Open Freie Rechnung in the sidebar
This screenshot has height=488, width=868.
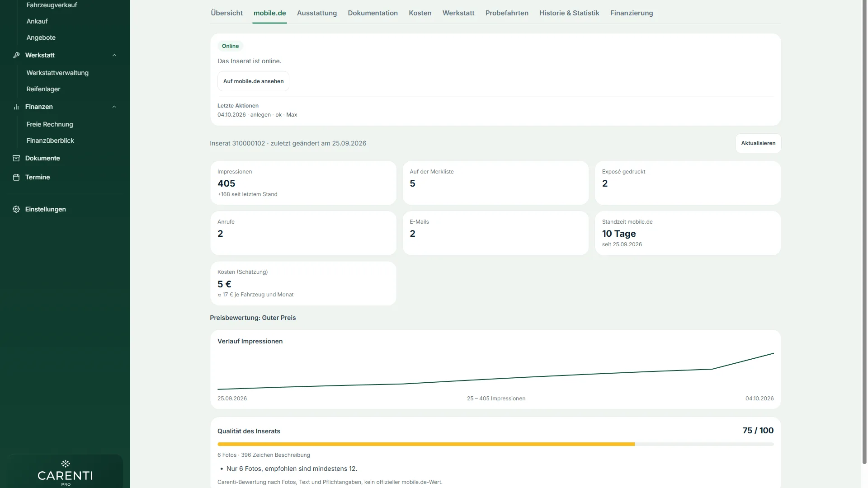click(50, 124)
